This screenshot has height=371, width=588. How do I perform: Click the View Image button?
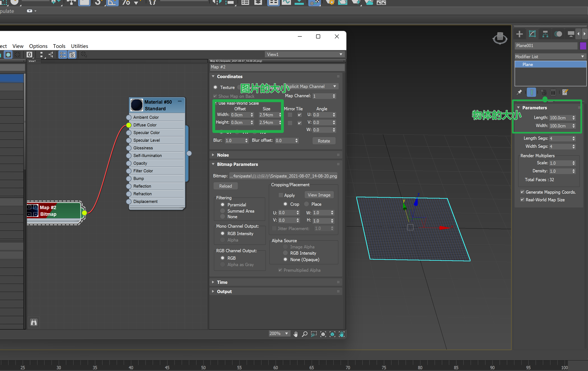pyautogui.click(x=319, y=195)
